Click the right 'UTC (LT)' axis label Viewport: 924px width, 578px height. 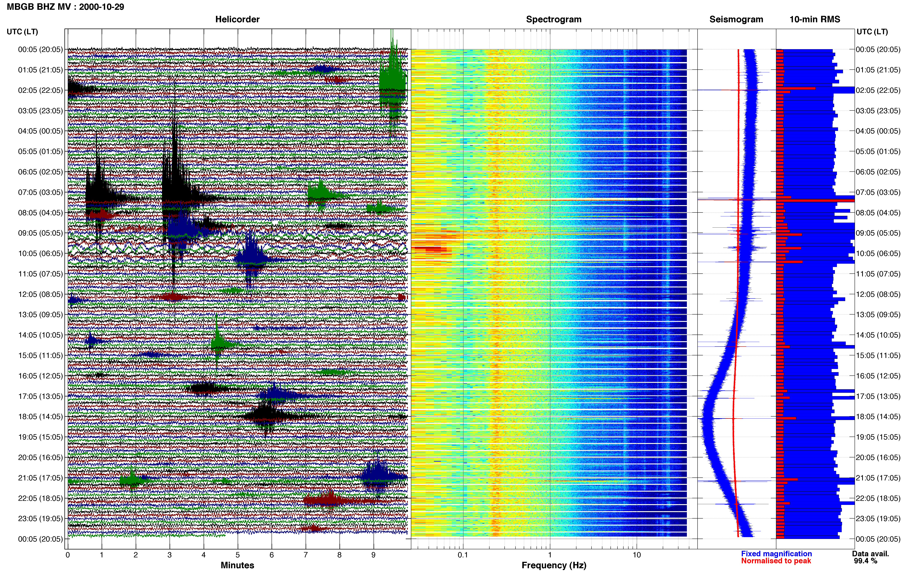[872, 32]
